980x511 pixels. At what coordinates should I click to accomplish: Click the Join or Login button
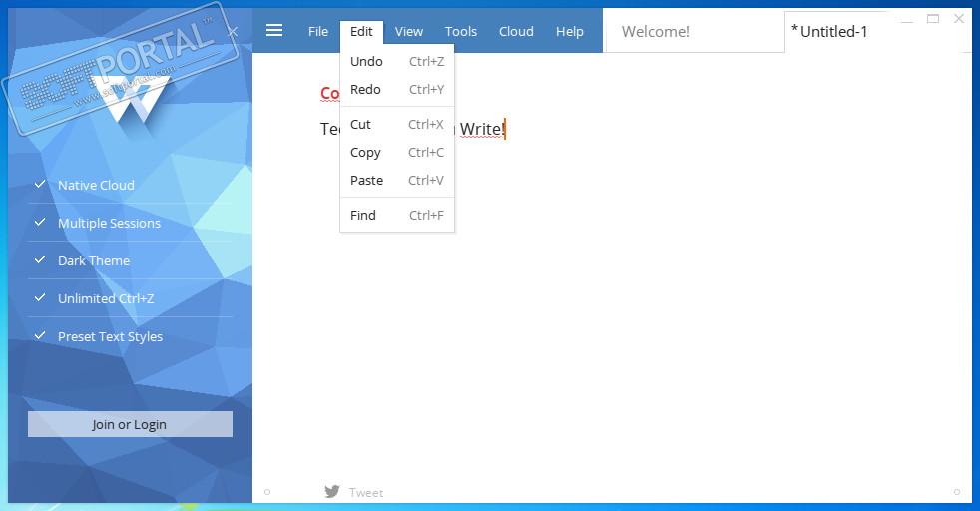tap(130, 424)
